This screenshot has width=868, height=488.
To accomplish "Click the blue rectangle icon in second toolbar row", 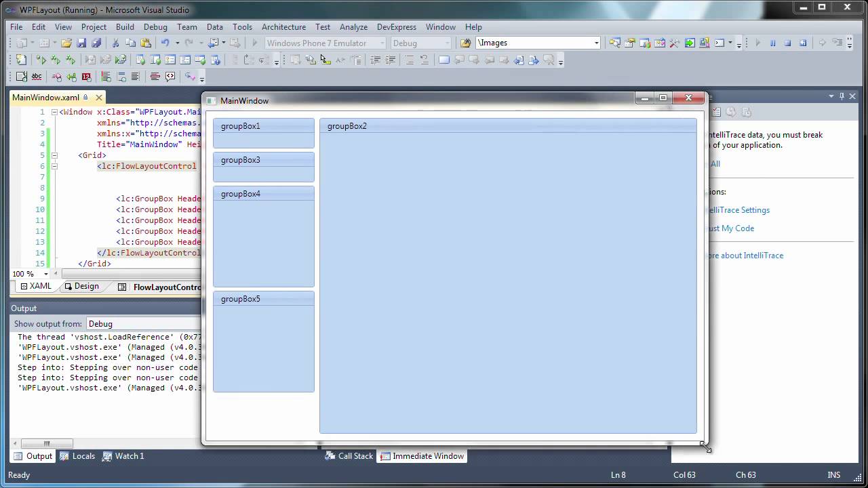I will tap(444, 60).
